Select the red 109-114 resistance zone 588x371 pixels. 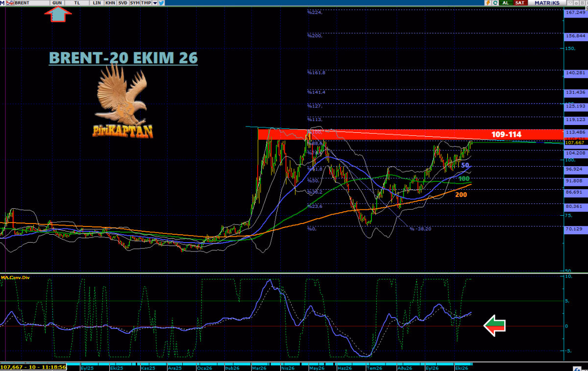pos(410,134)
